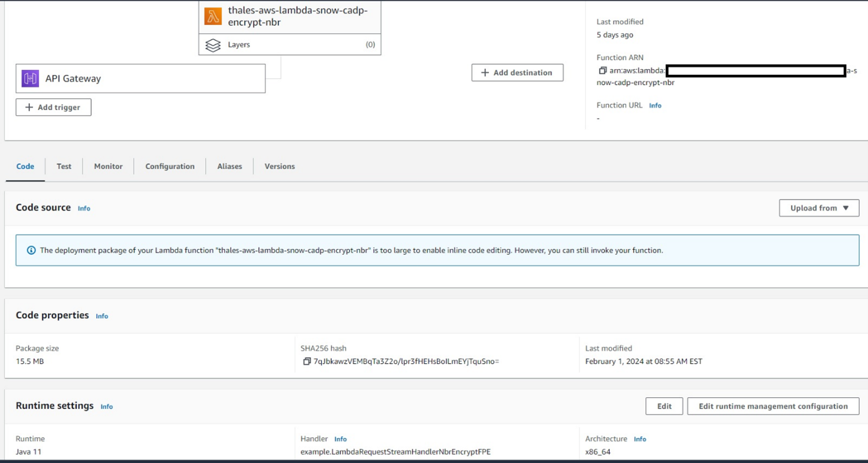Click the Layers stack icon
Image resolution: width=868 pixels, height=463 pixels.
[x=213, y=45]
